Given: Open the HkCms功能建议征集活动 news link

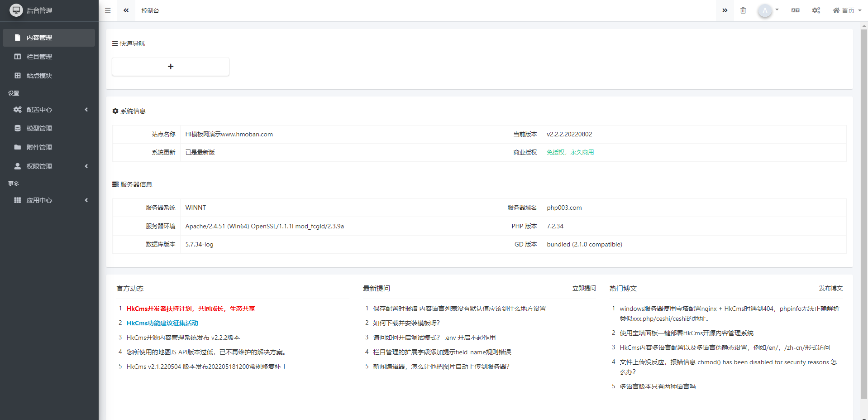Looking at the screenshot, I should [162, 323].
